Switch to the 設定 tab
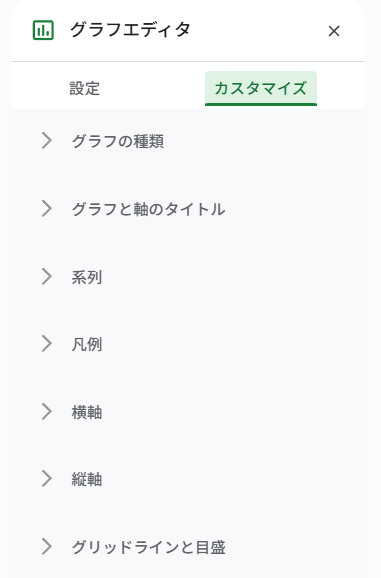381x578 pixels. [x=85, y=88]
